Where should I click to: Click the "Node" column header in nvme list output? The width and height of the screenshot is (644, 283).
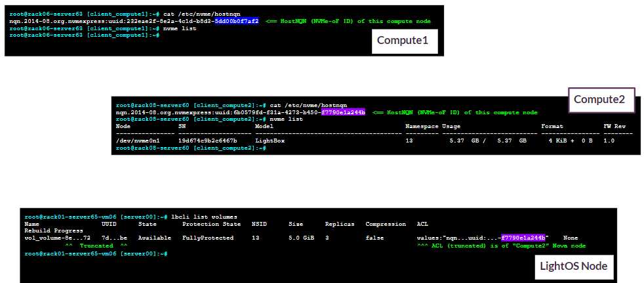(x=123, y=126)
